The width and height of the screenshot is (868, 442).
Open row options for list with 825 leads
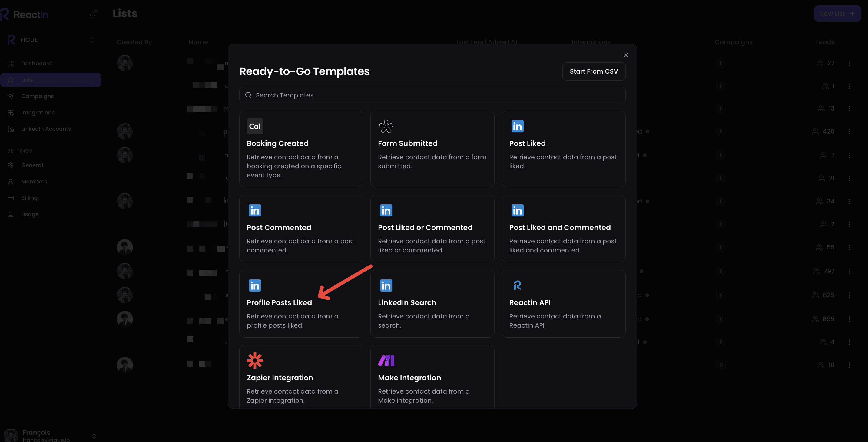click(849, 295)
